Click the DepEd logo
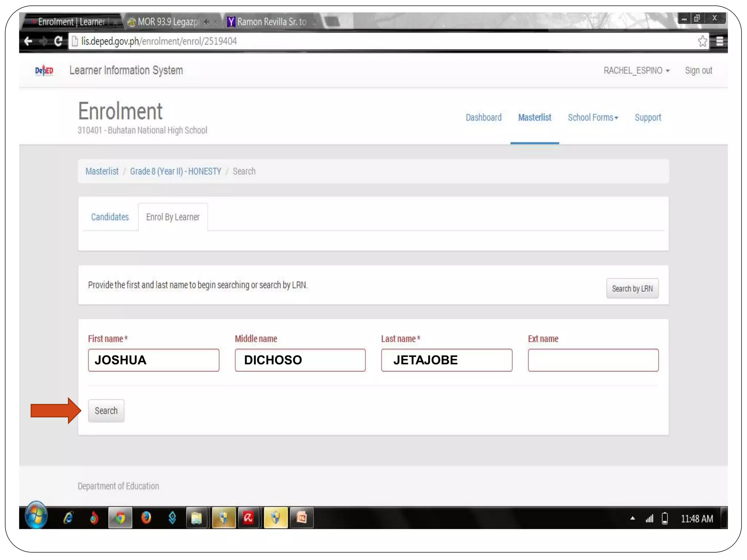747x560 pixels. pyautogui.click(x=44, y=70)
